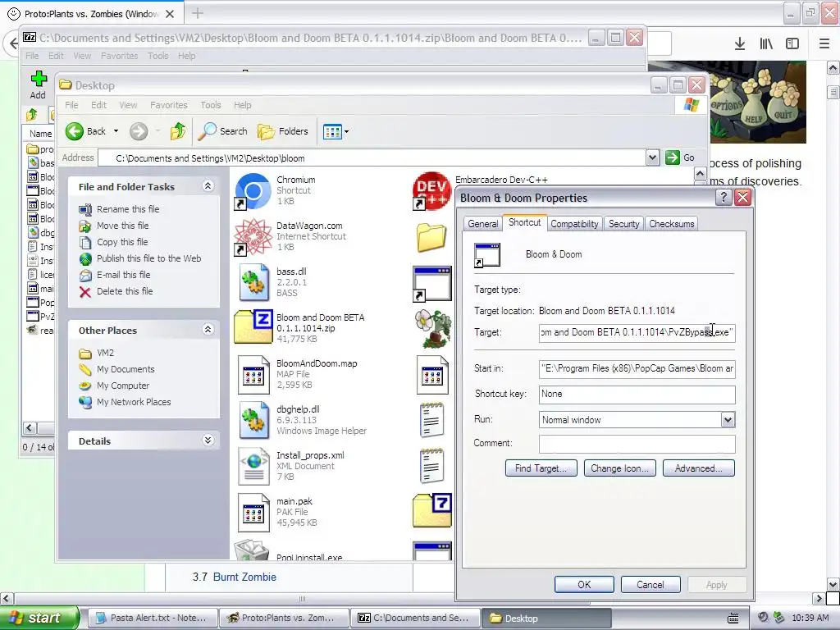Expand the Details panel
The height and width of the screenshot is (630, 840).
(208, 441)
